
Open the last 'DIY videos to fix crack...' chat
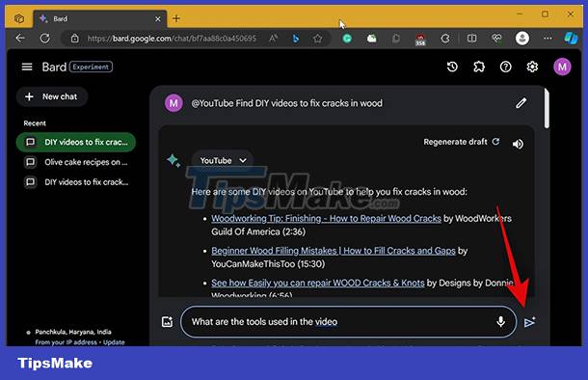pos(76,182)
